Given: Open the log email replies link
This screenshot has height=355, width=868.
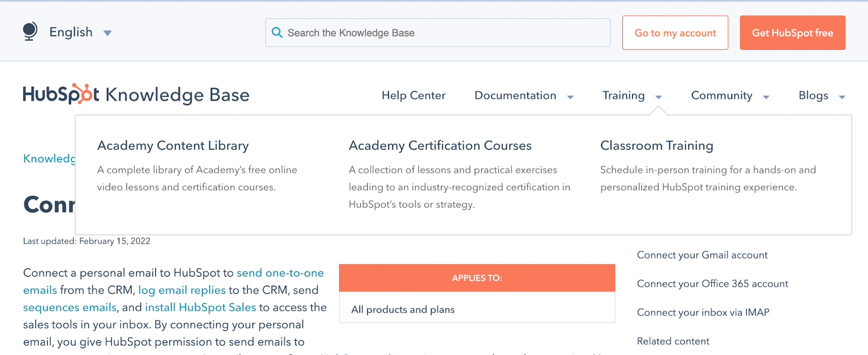Looking at the screenshot, I should (182, 290).
